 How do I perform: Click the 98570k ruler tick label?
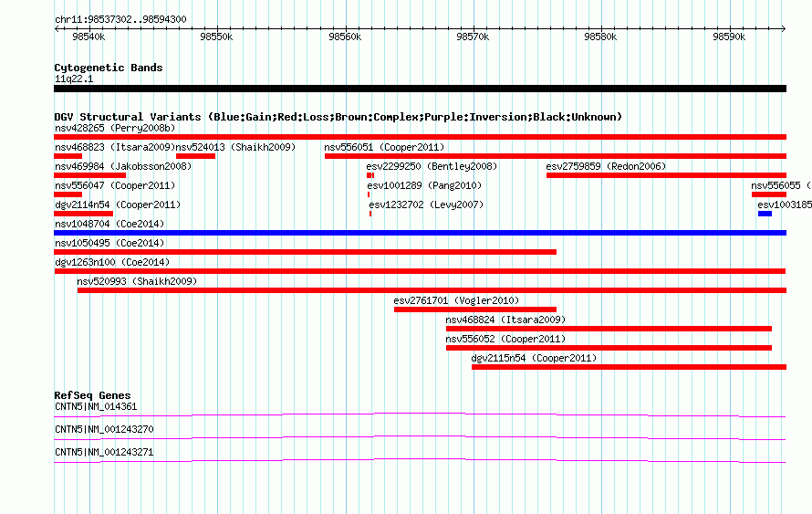coord(473,37)
